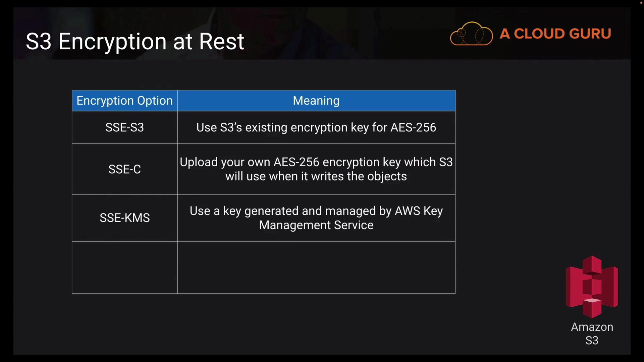
Task: Click the "S3 Encryption at Rest" slide title
Action: [135, 42]
